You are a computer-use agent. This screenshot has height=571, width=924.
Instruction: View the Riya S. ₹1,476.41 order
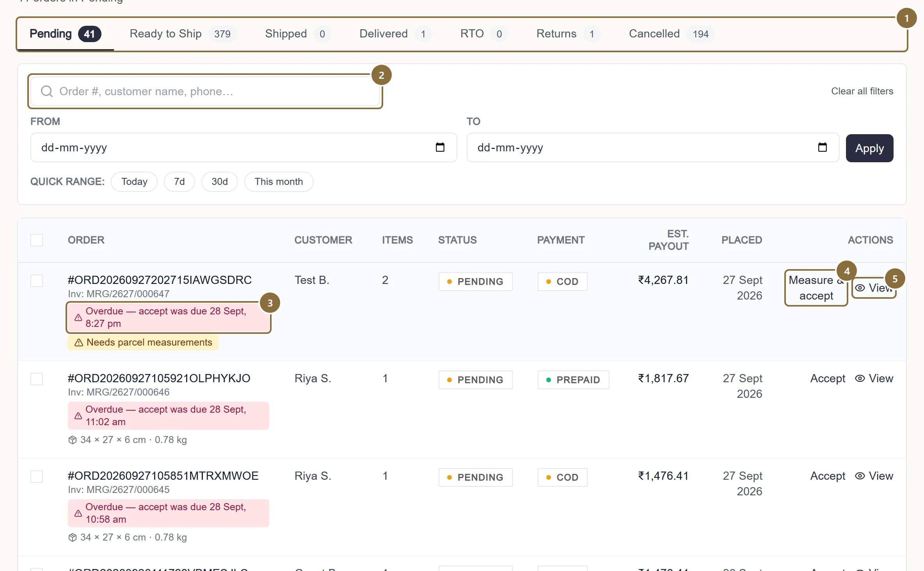(x=874, y=476)
